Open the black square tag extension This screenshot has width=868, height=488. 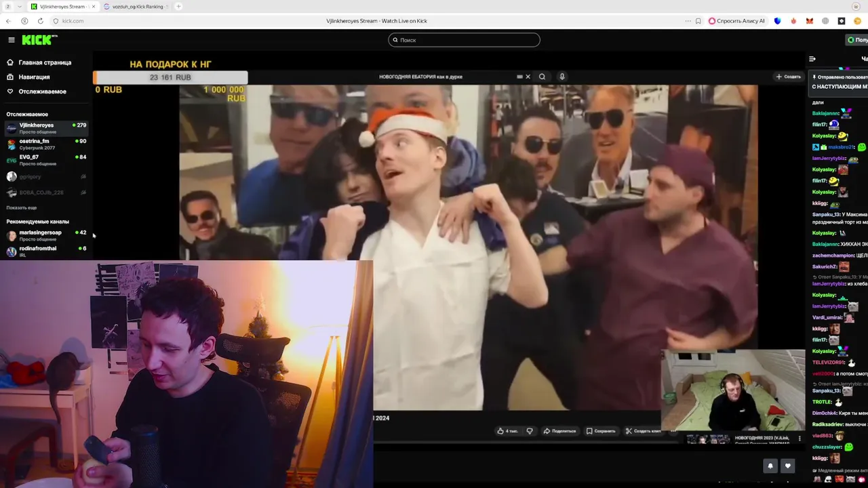pos(842,21)
